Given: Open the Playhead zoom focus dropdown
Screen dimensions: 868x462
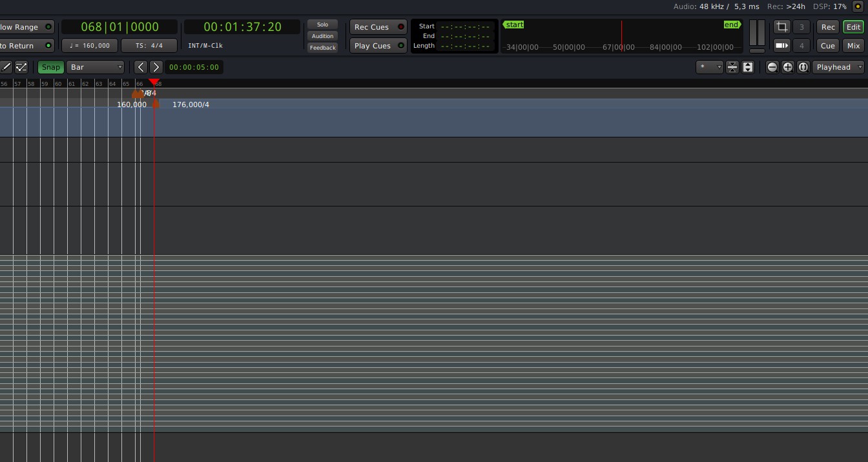Looking at the screenshot, I should tap(838, 67).
